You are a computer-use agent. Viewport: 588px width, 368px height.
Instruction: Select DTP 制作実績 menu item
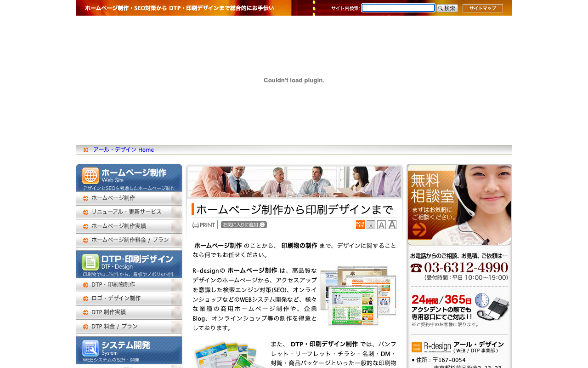pos(129,312)
